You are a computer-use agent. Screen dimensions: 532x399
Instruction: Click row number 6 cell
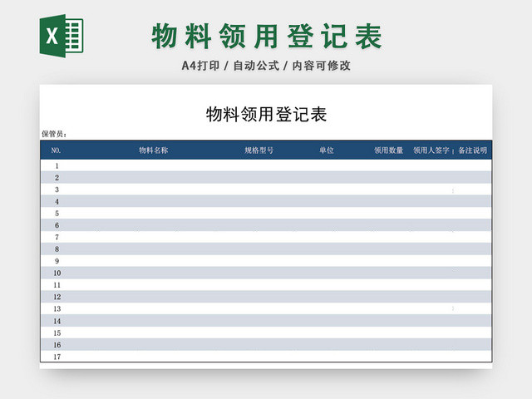[x=57, y=225]
